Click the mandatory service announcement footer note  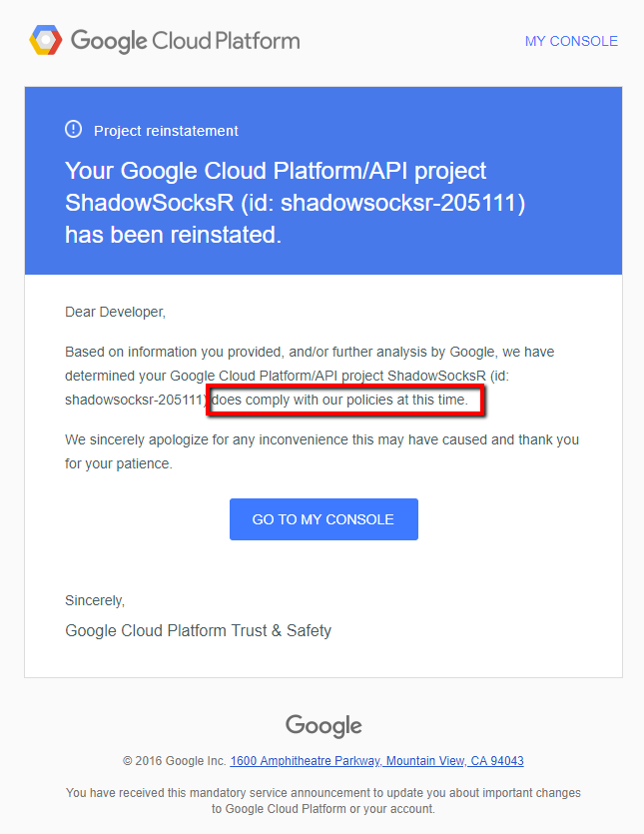[323, 800]
